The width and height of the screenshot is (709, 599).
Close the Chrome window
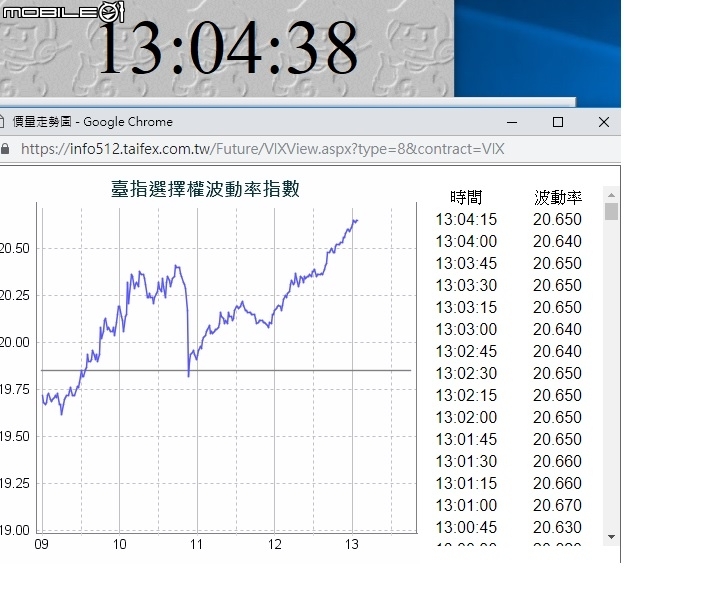pos(604,122)
